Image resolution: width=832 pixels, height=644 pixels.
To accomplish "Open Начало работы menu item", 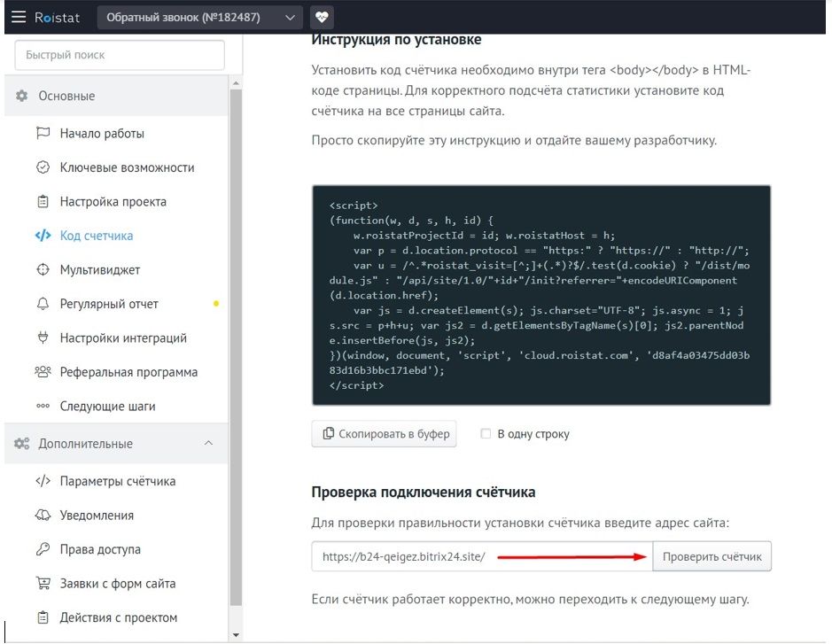I will 102,134.
